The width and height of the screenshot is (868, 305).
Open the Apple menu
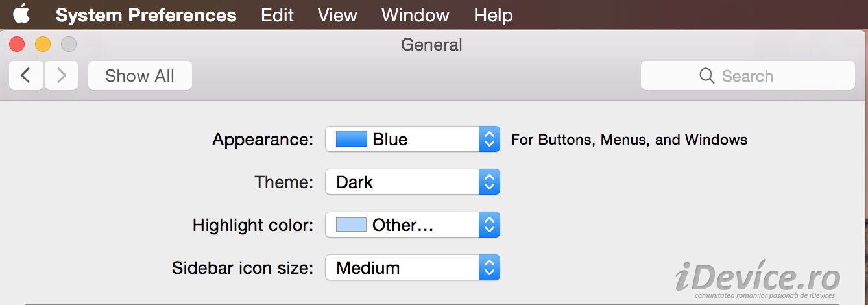point(21,14)
